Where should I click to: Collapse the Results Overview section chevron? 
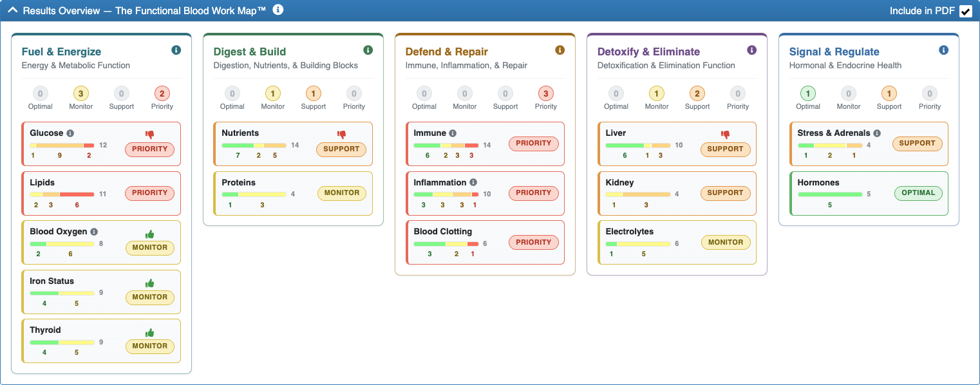12,10
